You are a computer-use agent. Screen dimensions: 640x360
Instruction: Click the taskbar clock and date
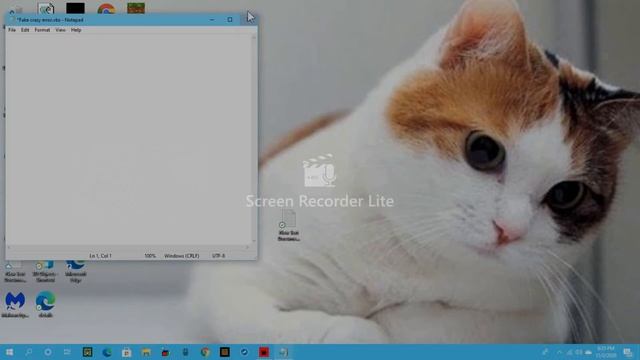[606, 352]
